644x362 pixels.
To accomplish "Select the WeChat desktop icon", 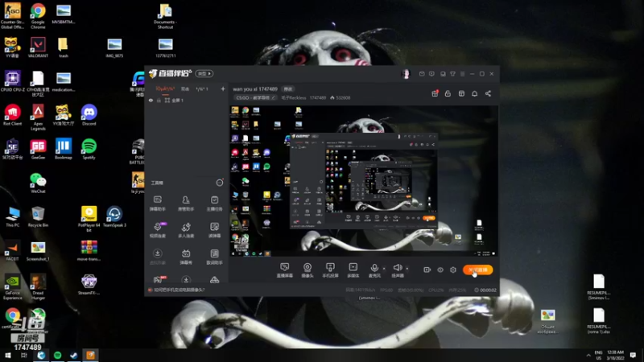I will click(x=38, y=183).
